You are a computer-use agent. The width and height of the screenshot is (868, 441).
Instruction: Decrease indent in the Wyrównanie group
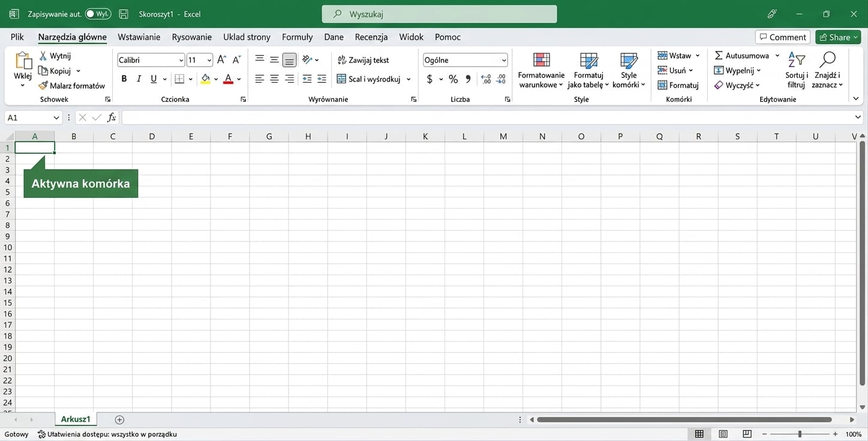(x=307, y=79)
